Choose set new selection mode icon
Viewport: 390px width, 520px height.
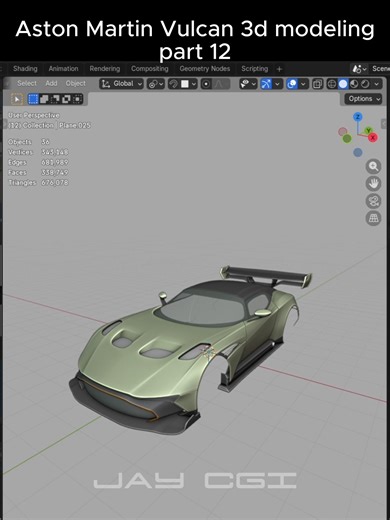(33, 99)
